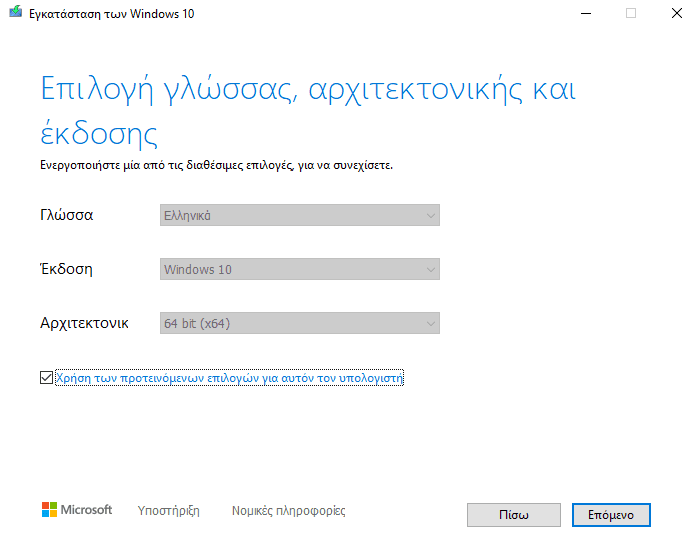Open the Αρχιτεκτονική dropdown showing 64 bit (x64)
This screenshot has height=547, width=700.
pos(300,323)
